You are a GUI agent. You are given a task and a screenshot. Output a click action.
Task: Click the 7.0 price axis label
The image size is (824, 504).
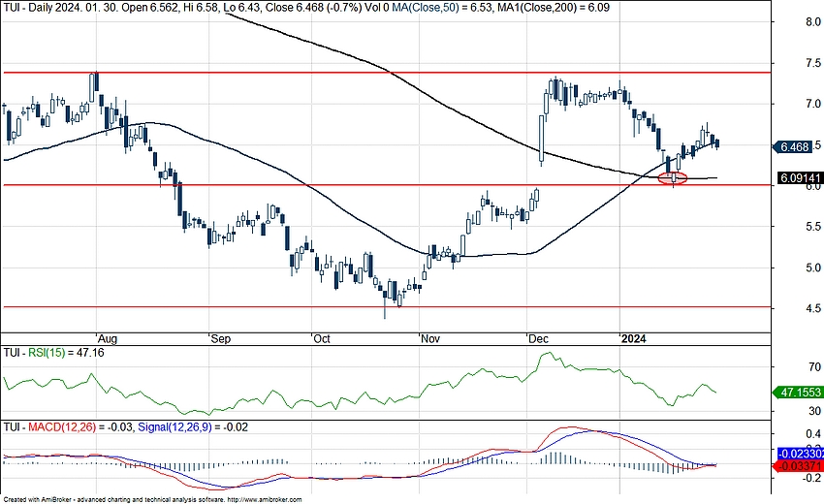[813, 104]
